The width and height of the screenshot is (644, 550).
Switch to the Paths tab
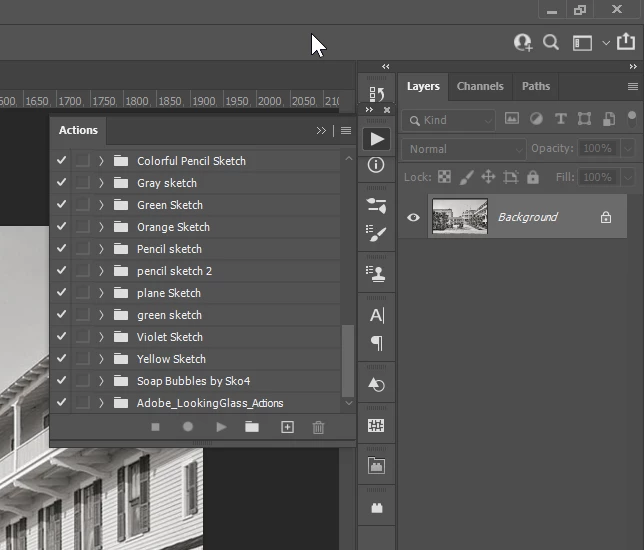536,86
